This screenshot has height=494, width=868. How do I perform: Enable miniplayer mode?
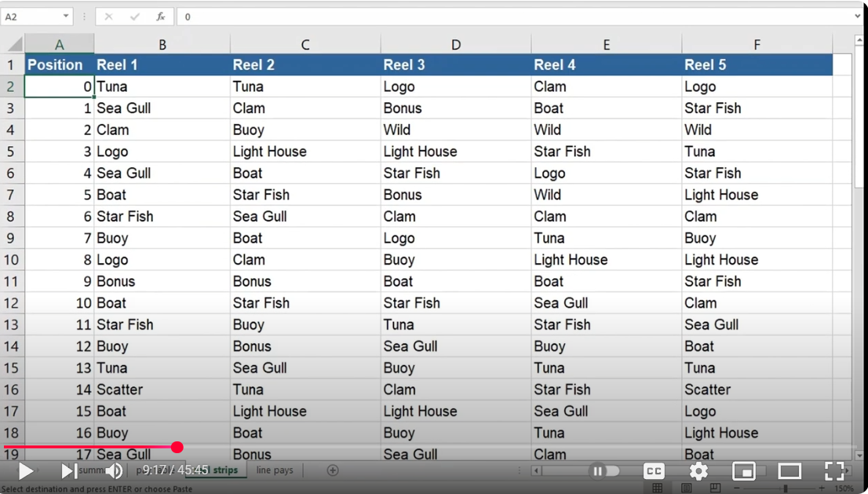coord(743,470)
